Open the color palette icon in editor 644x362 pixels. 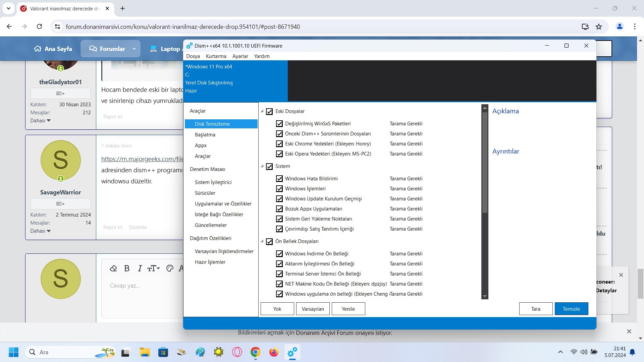[x=170, y=268]
